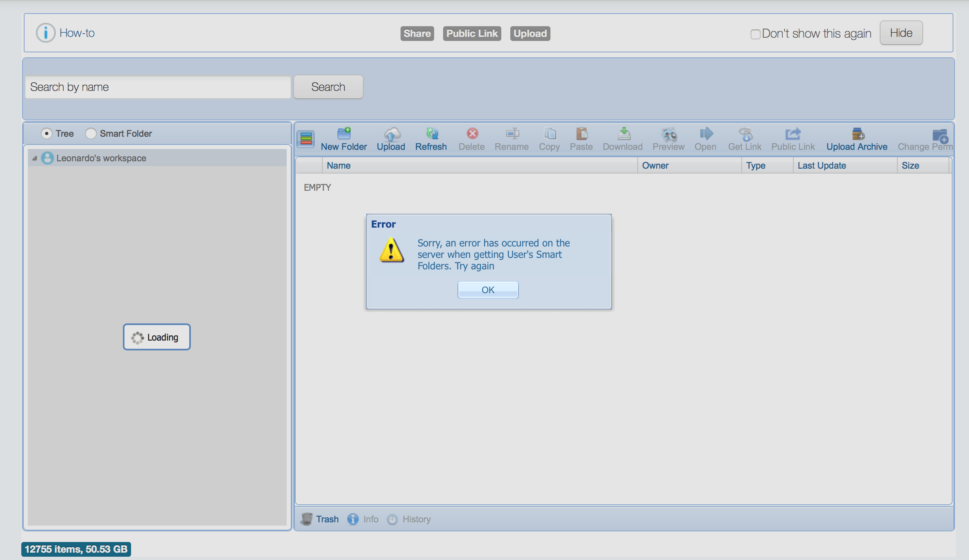Viewport: 969px width, 560px height.
Task: Sort by the Last Update column header
Action: click(x=822, y=165)
